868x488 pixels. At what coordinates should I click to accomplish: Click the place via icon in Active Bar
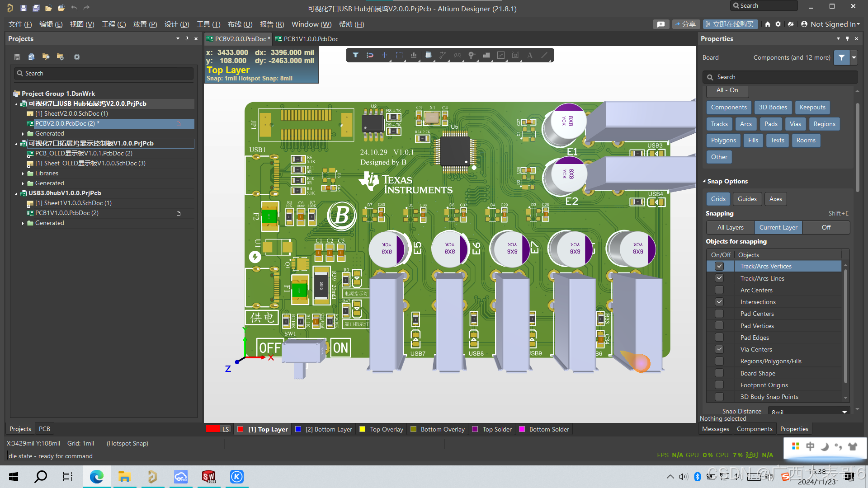[x=472, y=55]
